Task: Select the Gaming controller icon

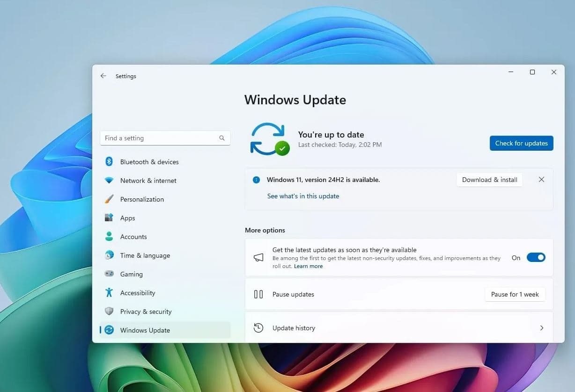Action: [109, 274]
